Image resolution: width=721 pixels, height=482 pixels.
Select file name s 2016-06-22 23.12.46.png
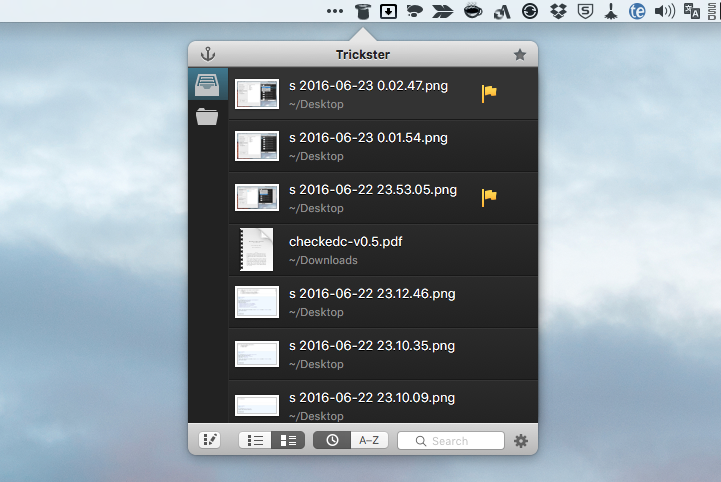pyautogui.click(x=372, y=294)
